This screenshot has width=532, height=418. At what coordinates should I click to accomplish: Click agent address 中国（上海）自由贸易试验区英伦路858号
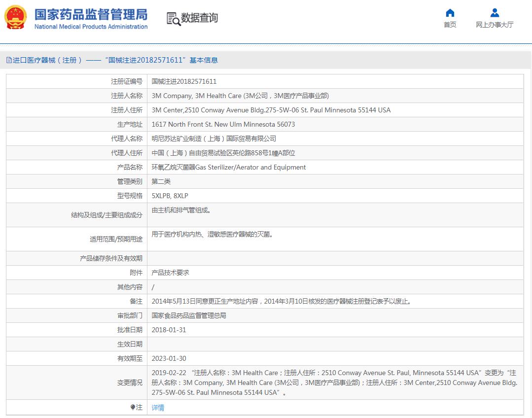click(x=223, y=153)
